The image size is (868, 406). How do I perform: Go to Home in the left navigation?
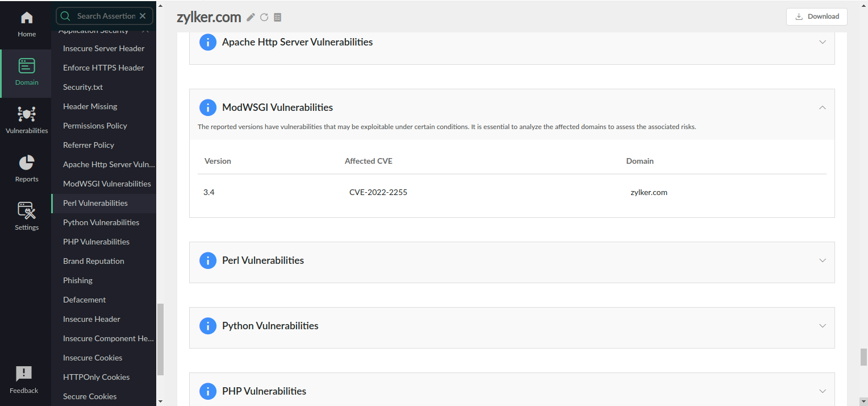[27, 24]
